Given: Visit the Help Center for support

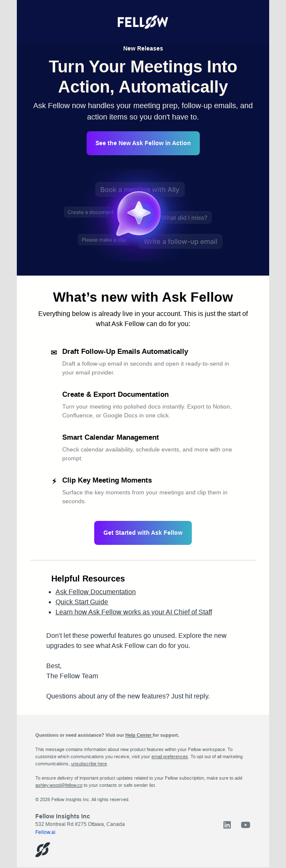Looking at the screenshot, I should pyautogui.click(x=138, y=735).
